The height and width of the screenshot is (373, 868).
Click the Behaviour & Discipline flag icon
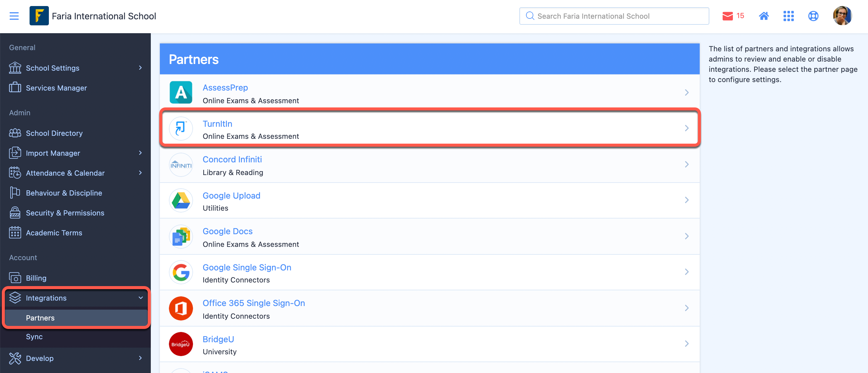coord(15,193)
